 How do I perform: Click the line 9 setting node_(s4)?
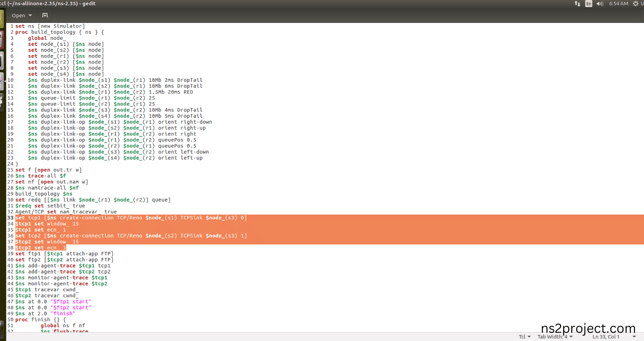[66, 74]
